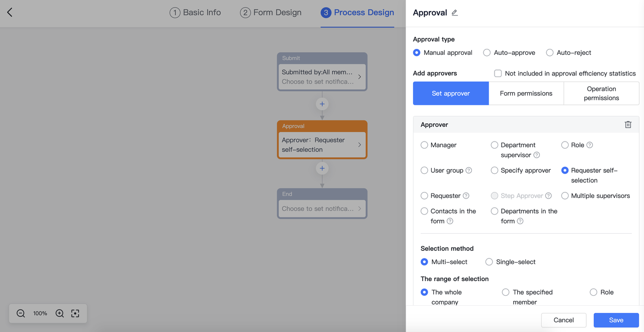Viewport: 644px width, 332px height.
Task: Open the Approval node chevron
Action: (x=359, y=145)
